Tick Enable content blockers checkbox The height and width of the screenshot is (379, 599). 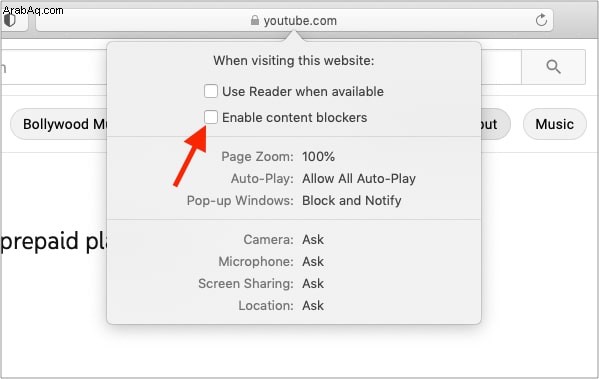coord(210,117)
